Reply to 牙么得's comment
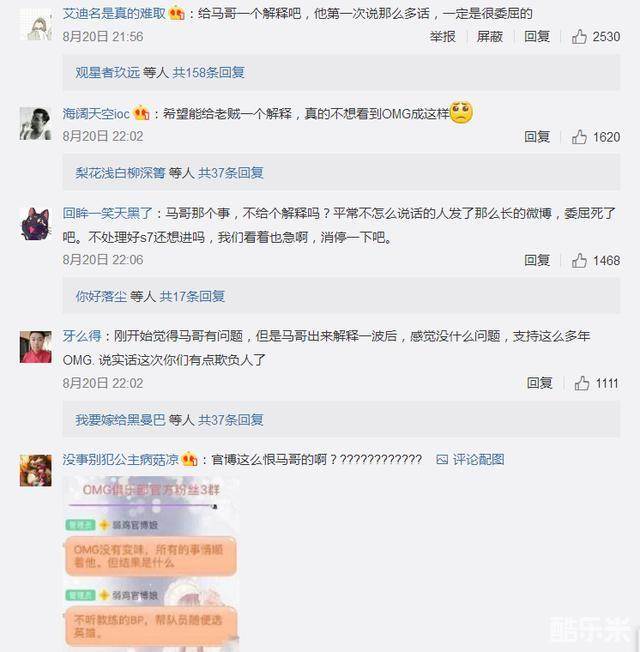The width and height of the screenshot is (640, 652). pyautogui.click(x=539, y=383)
